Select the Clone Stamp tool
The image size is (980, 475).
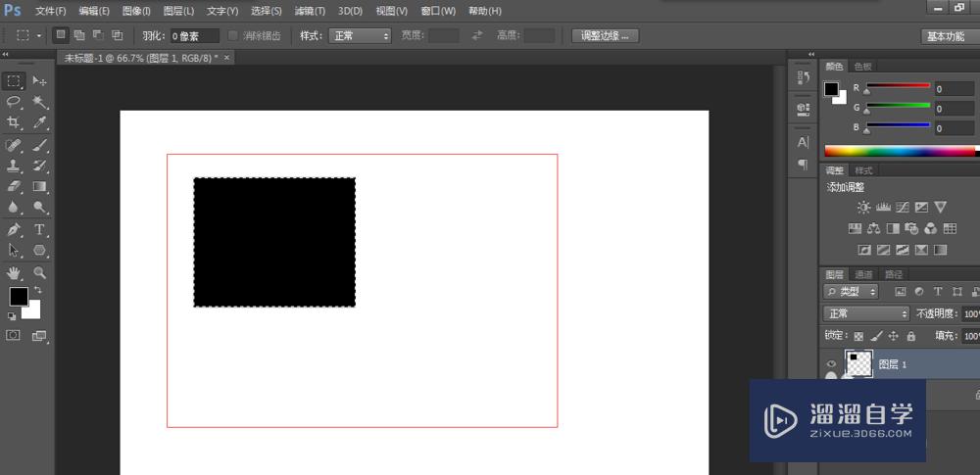click(14, 166)
